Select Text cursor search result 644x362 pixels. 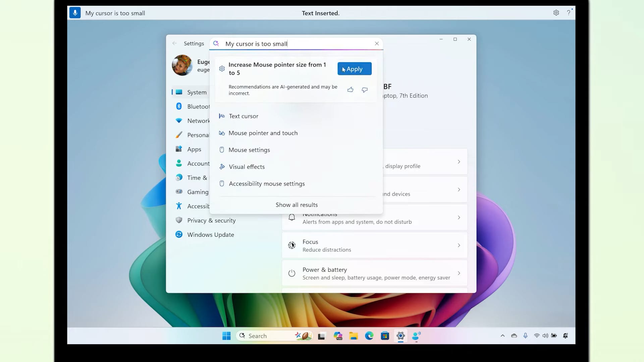296,116
